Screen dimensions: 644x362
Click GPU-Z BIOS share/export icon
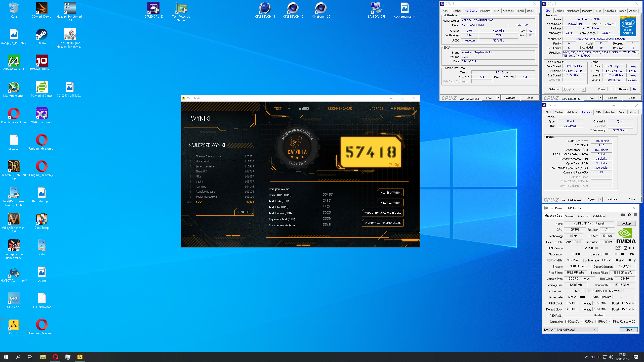(618, 248)
